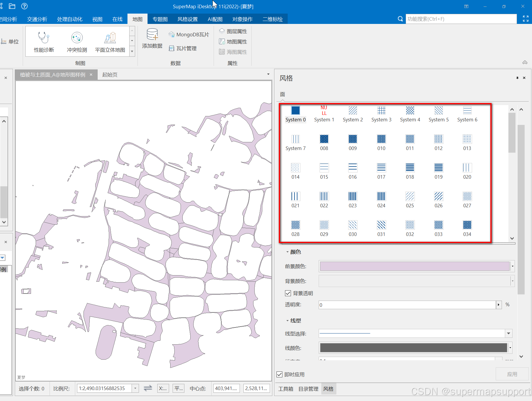The width and height of the screenshot is (532, 401).
Task: Choose System 2 diagonal hatch fill
Action: click(x=353, y=114)
